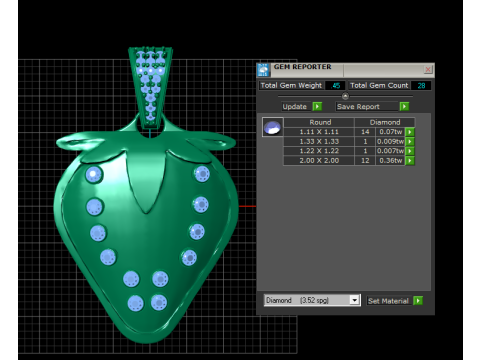Image resolution: width=480 pixels, height=360 pixels.
Task: Close the Gem Reporter panel
Action: (428, 69)
